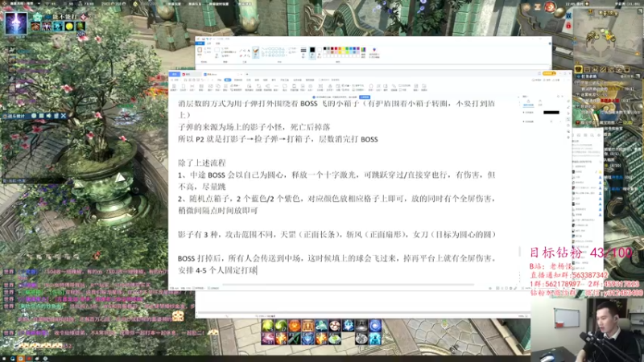Image resolution: width=644 pixels, height=362 pixels.
Task: Switch to the WPS home tab at window top-left
Action: [175, 74]
